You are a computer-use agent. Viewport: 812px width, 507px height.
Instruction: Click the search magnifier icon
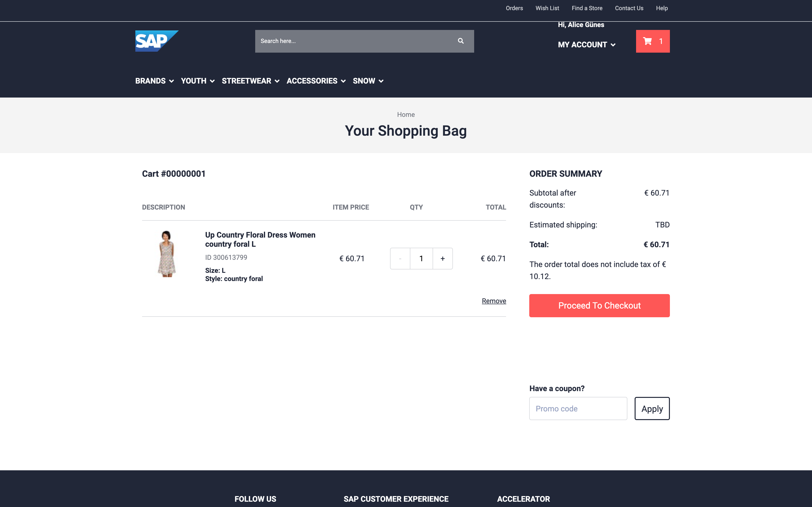coord(461,41)
